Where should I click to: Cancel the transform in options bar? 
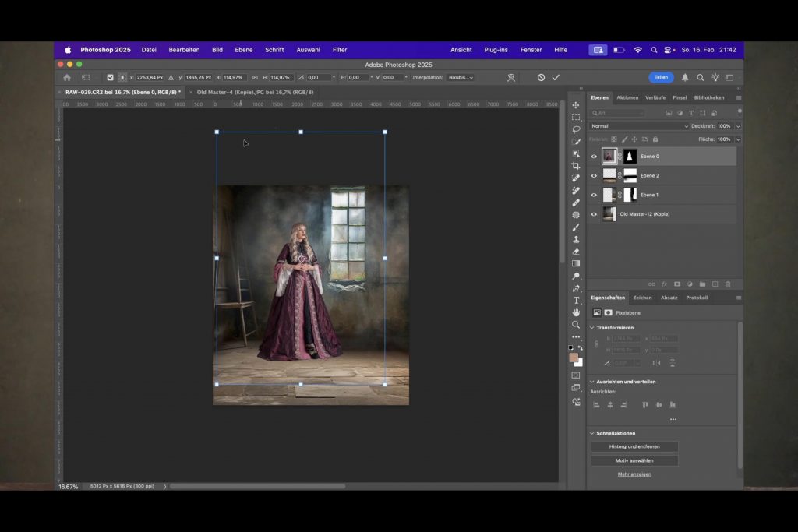click(541, 78)
